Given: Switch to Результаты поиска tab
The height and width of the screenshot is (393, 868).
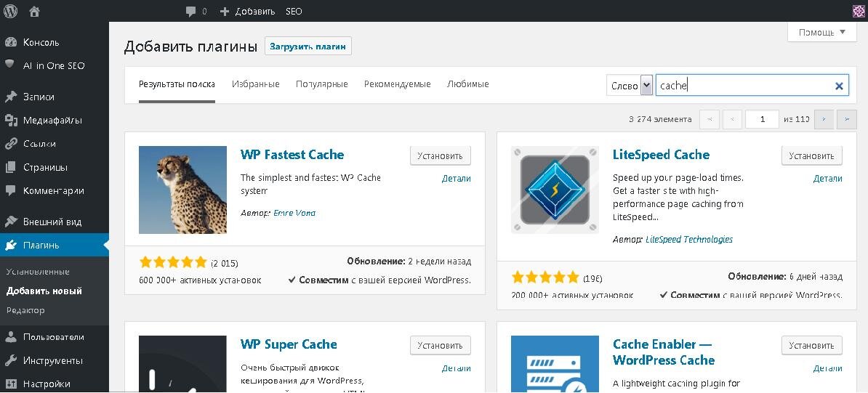Looking at the screenshot, I should point(177,84).
